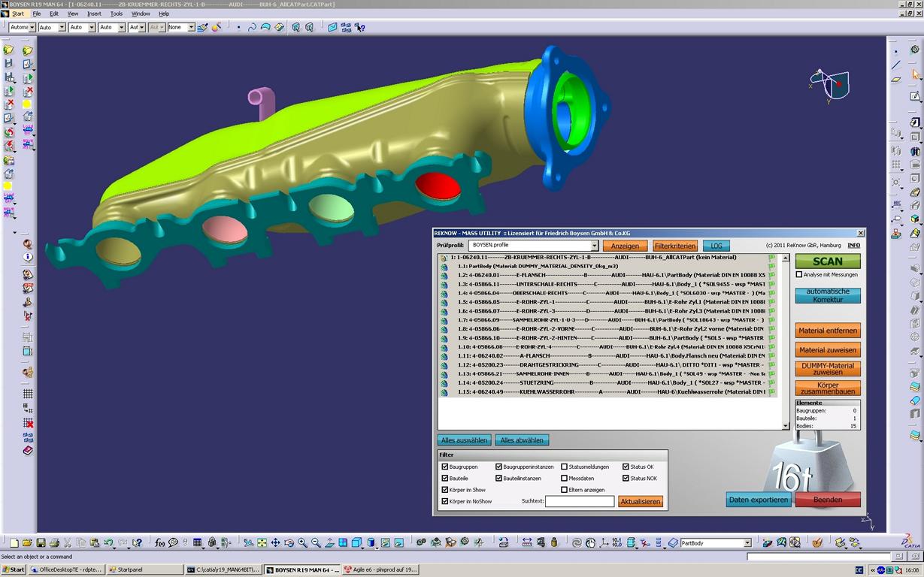
Task: Click Aktualisieren to refresh the filter
Action: click(641, 501)
